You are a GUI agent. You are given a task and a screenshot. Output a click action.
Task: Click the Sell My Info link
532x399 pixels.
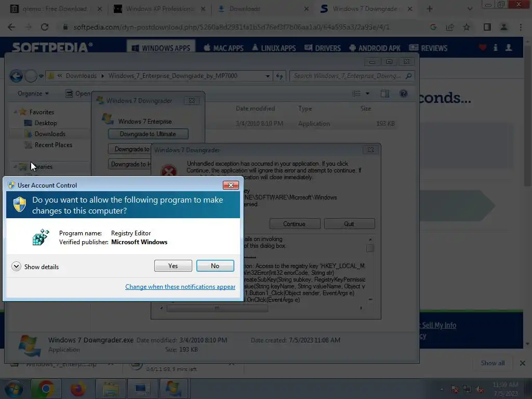pos(440,325)
